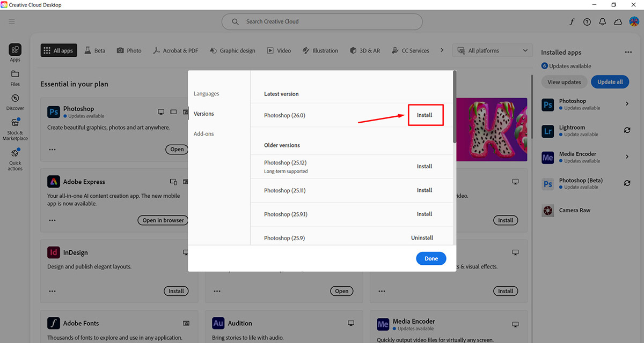Click the InDesign app icon
Viewport: 644px width, 343px height.
pyautogui.click(x=53, y=252)
